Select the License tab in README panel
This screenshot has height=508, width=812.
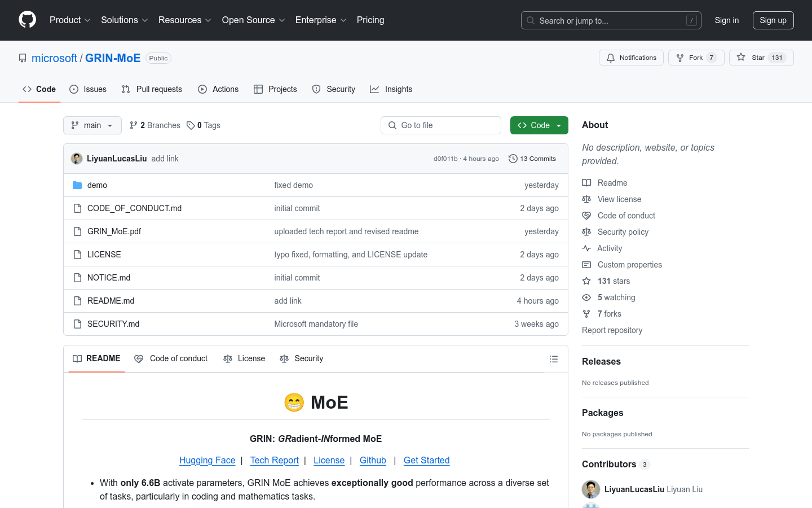coord(244,359)
